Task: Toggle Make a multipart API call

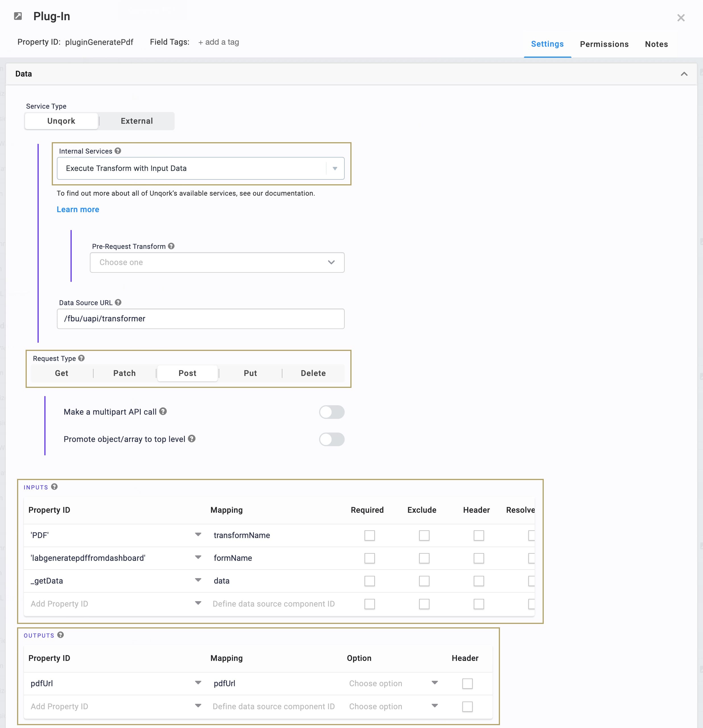Action: (x=332, y=412)
